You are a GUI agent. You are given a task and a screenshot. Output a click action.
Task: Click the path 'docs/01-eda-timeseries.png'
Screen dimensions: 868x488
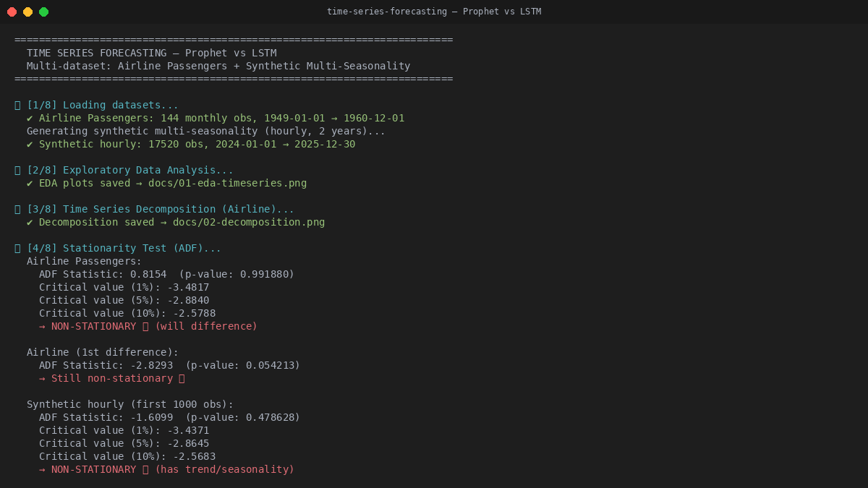[227, 183]
